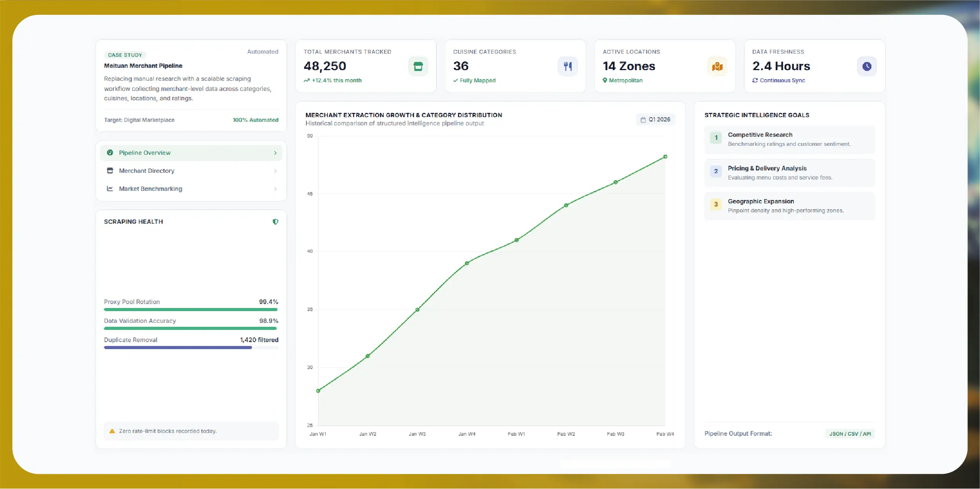Click the Jan W4 data point on chart

[467, 263]
